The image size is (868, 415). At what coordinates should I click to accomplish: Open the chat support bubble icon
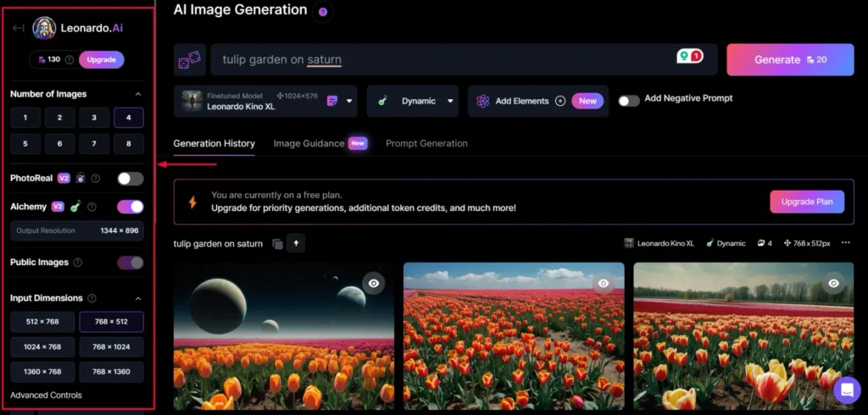tap(846, 390)
